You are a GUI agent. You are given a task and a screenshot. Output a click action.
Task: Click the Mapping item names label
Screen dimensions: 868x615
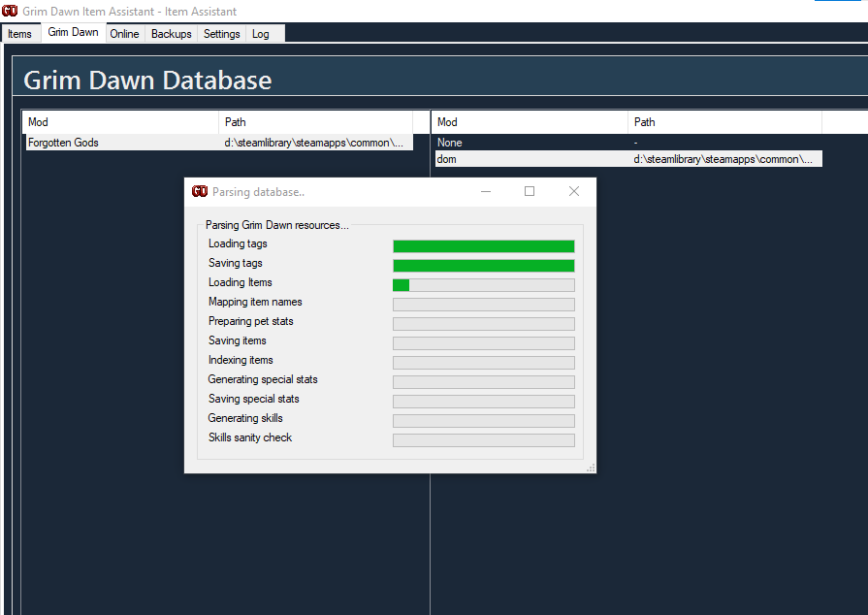click(x=255, y=302)
